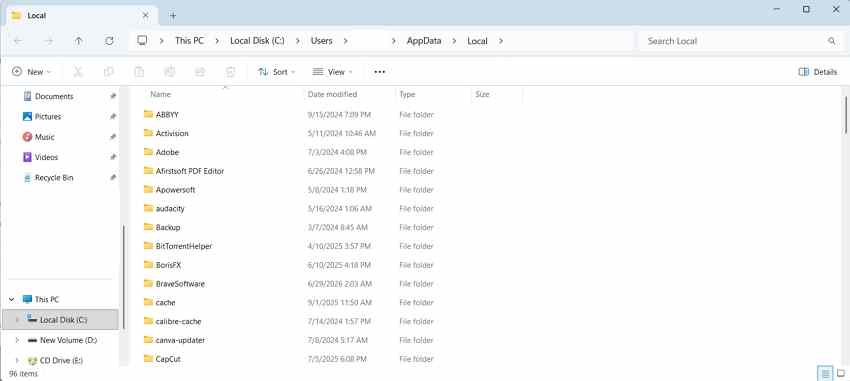The image size is (850, 381).
Task: Select the calibre-cache folder
Action: point(178,321)
